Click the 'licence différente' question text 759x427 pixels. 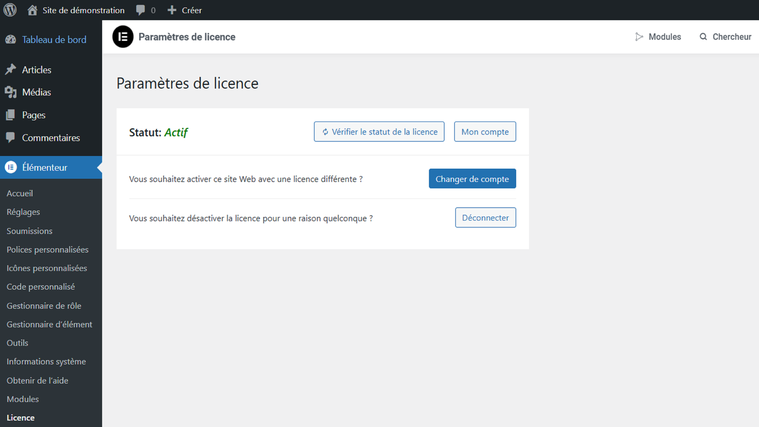click(x=246, y=179)
